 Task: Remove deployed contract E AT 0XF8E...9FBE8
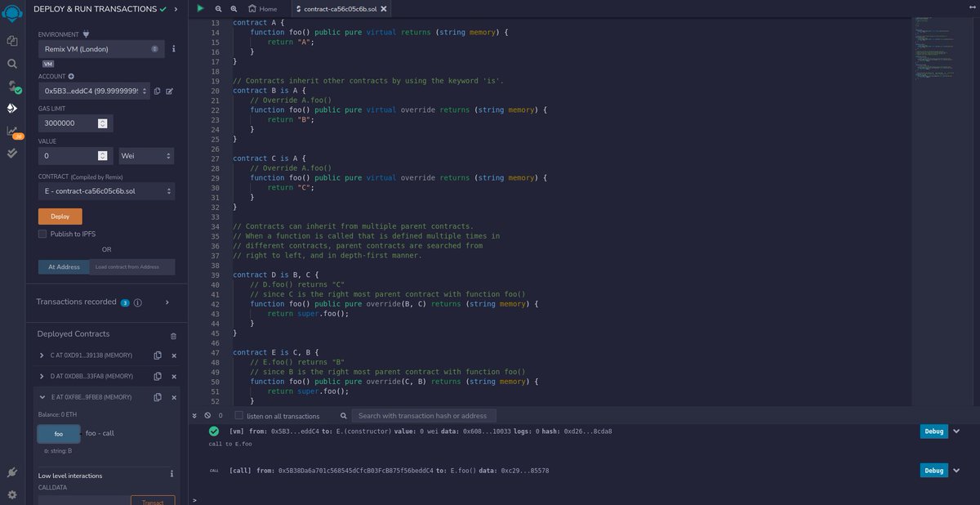coord(173,397)
